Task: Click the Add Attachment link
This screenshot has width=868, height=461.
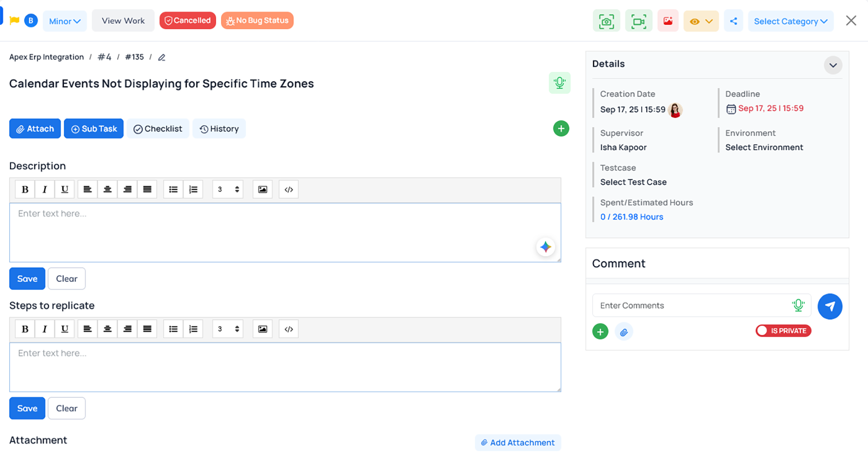Action: [518, 443]
